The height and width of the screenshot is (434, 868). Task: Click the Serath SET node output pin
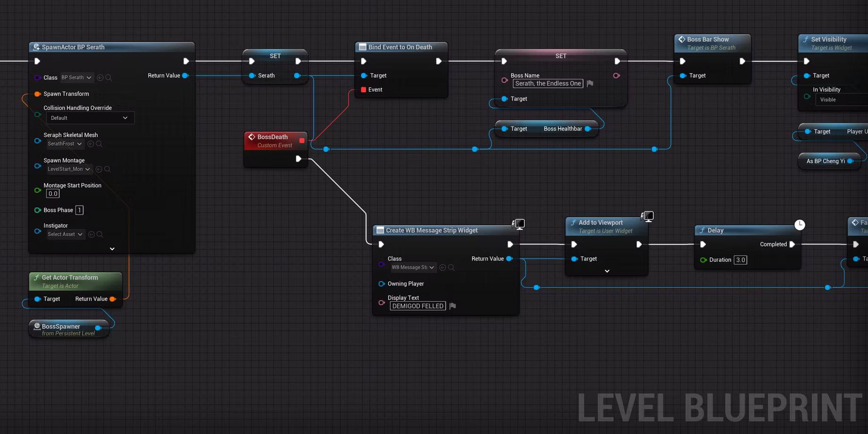coord(297,75)
